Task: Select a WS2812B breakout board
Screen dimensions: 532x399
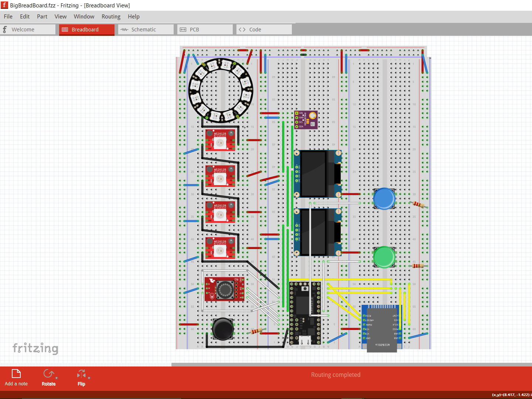Action: [x=219, y=140]
